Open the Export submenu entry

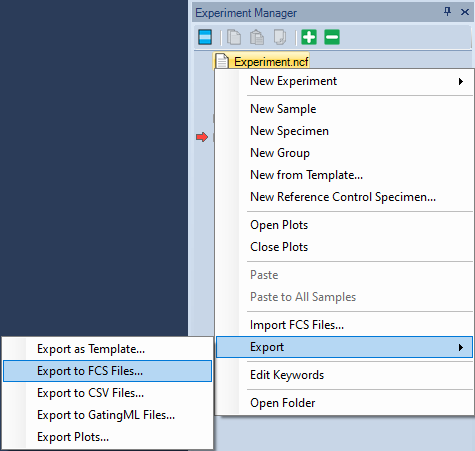[x=344, y=347]
